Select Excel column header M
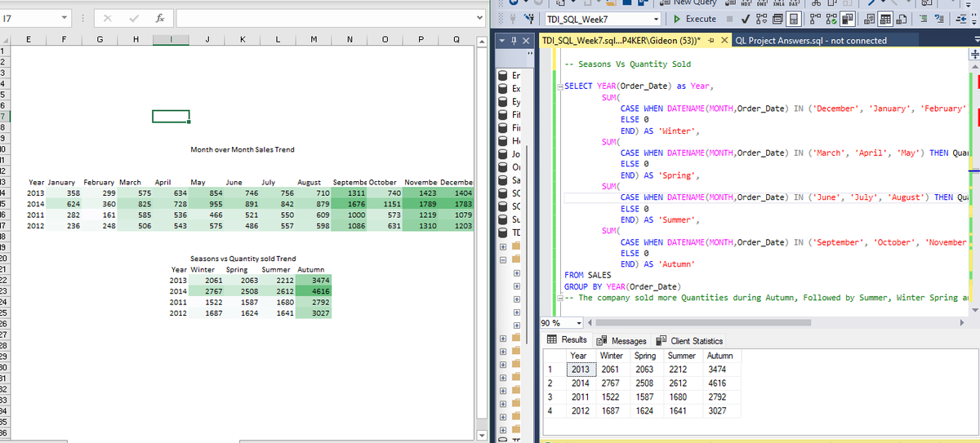The image size is (980, 443). pyautogui.click(x=314, y=38)
